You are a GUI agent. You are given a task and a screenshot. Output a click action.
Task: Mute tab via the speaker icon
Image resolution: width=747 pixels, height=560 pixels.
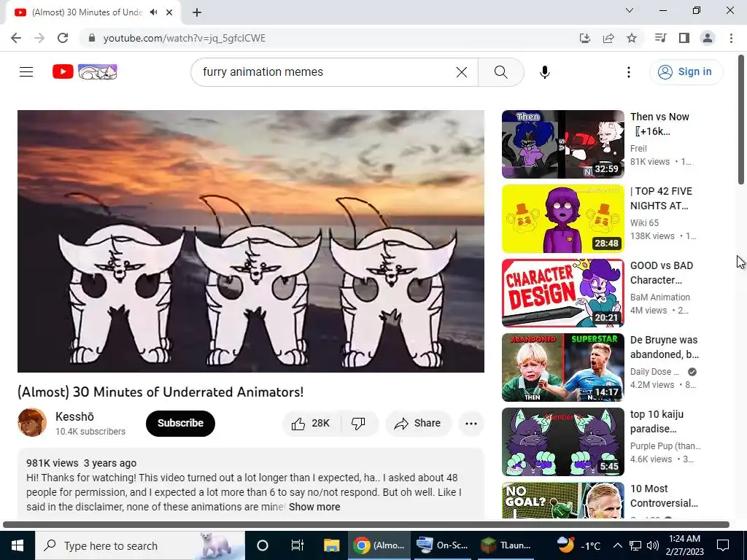point(153,12)
